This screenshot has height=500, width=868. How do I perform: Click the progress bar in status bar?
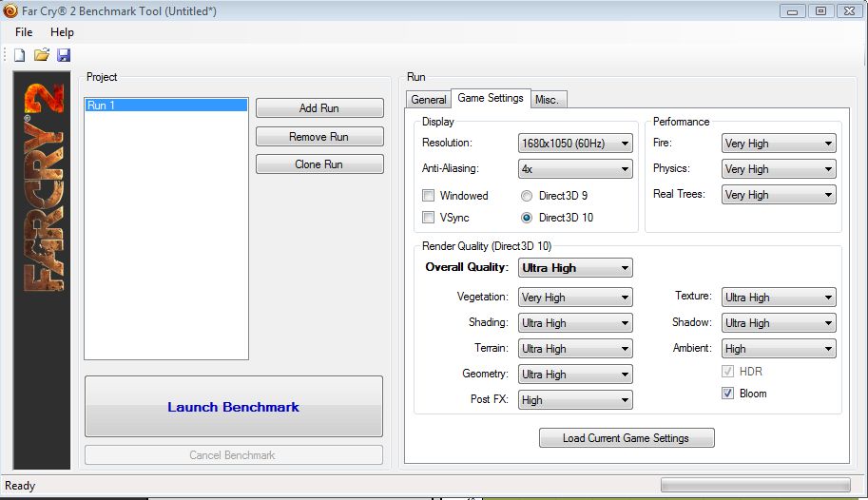click(756, 485)
